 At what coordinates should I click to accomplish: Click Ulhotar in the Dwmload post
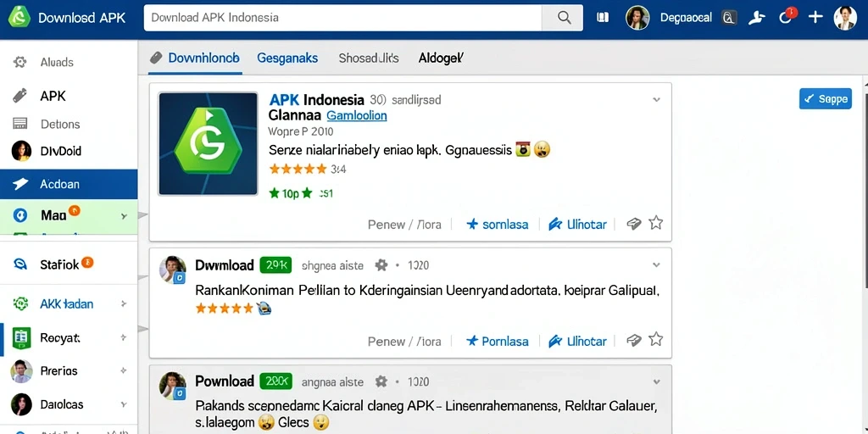tap(577, 341)
